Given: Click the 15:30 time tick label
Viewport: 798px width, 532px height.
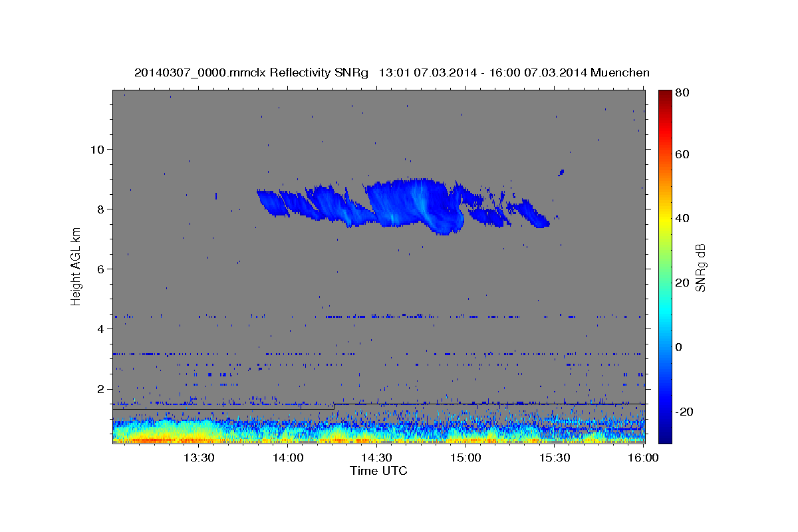Looking at the screenshot, I should click(x=555, y=458).
